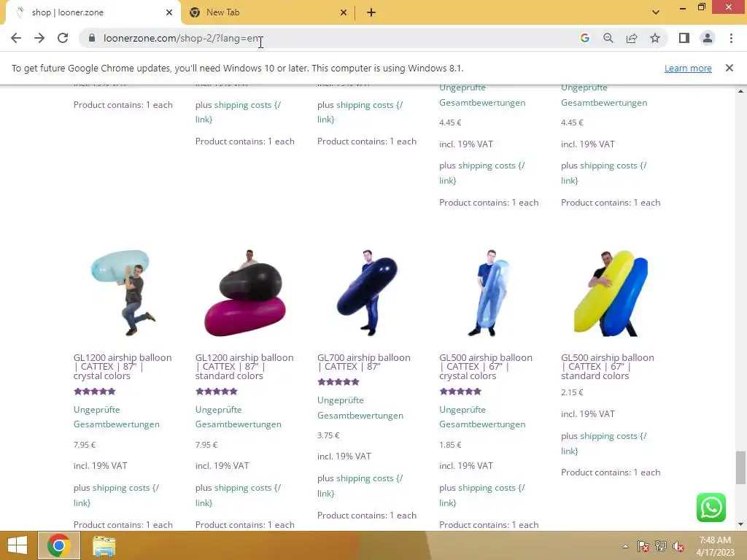Go back to the previous page
The height and width of the screenshot is (560, 747).
pos(16,38)
